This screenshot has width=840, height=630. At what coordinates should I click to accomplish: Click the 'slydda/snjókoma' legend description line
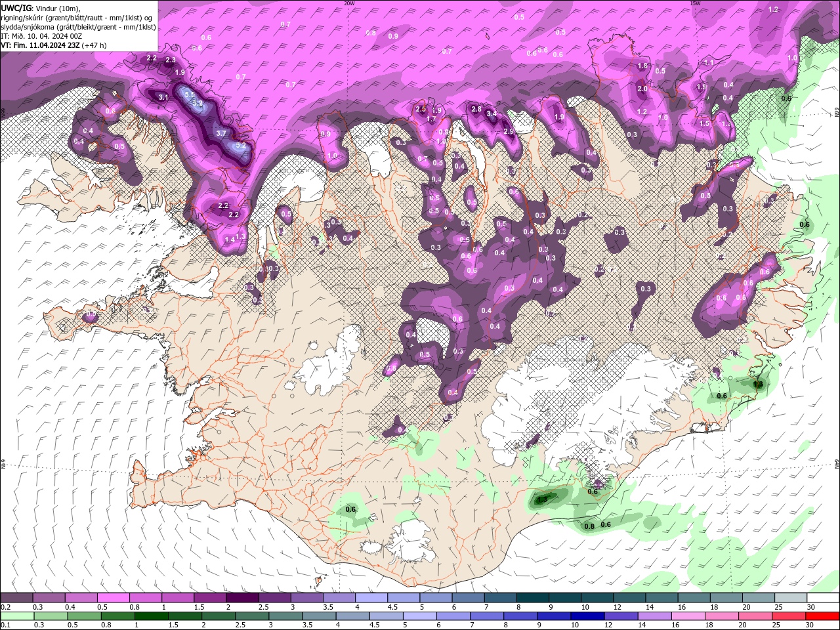[79, 27]
